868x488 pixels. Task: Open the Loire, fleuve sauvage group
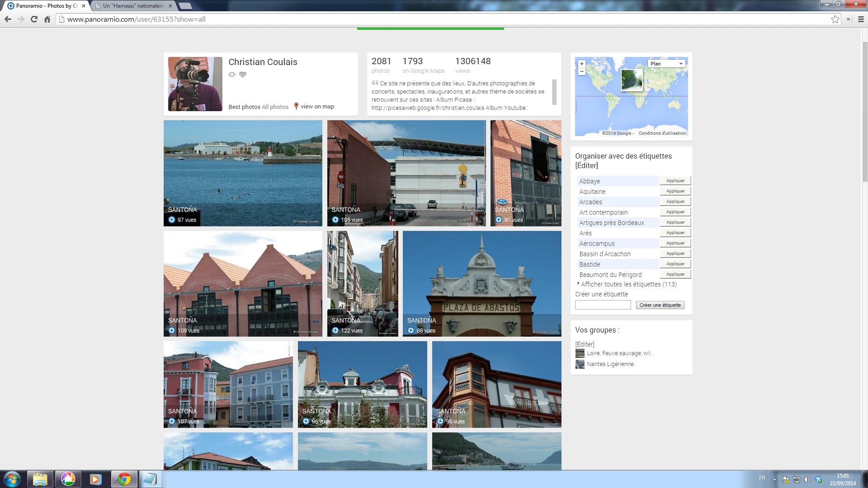[620, 353]
